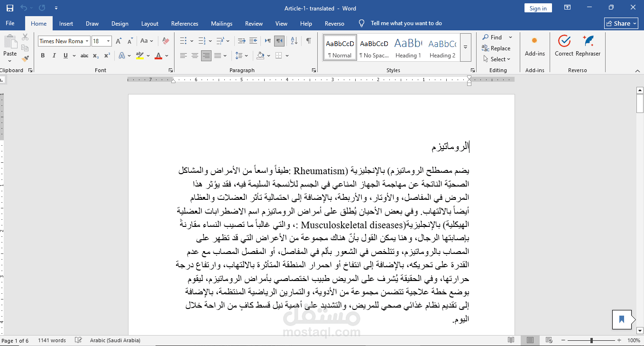Clear all formatting with the eraser icon
Viewport: 644px width, 346px height.
point(166,41)
